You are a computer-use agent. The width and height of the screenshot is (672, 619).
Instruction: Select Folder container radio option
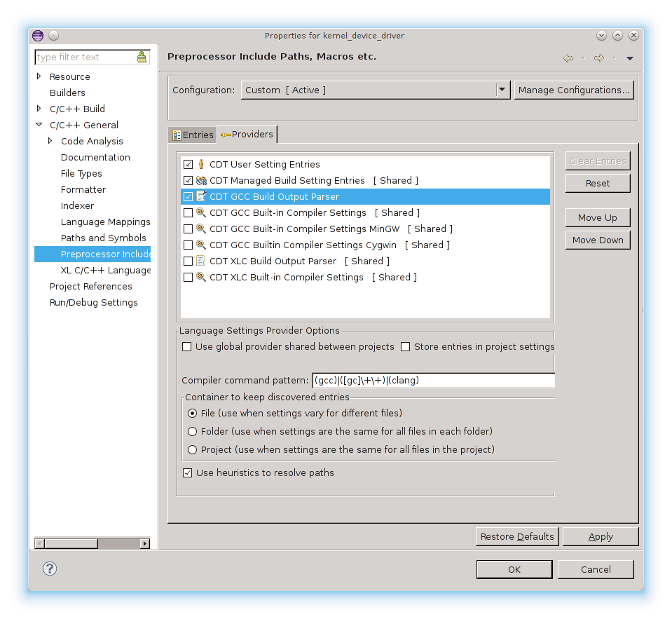[193, 431]
